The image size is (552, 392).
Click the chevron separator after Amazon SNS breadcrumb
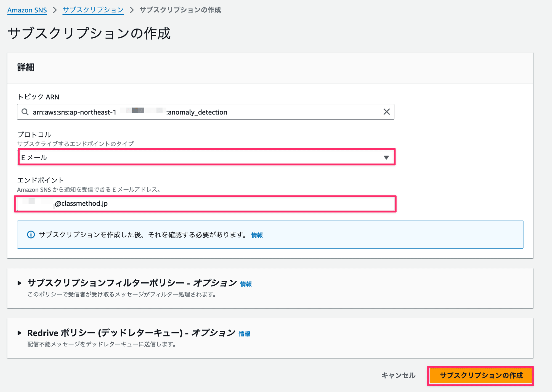(x=55, y=10)
